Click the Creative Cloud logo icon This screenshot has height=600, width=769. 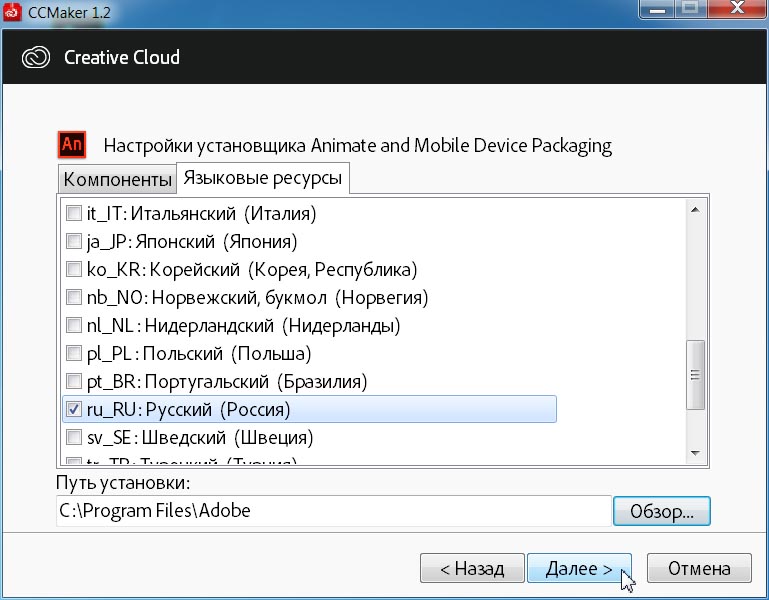click(x=36, y=57)
